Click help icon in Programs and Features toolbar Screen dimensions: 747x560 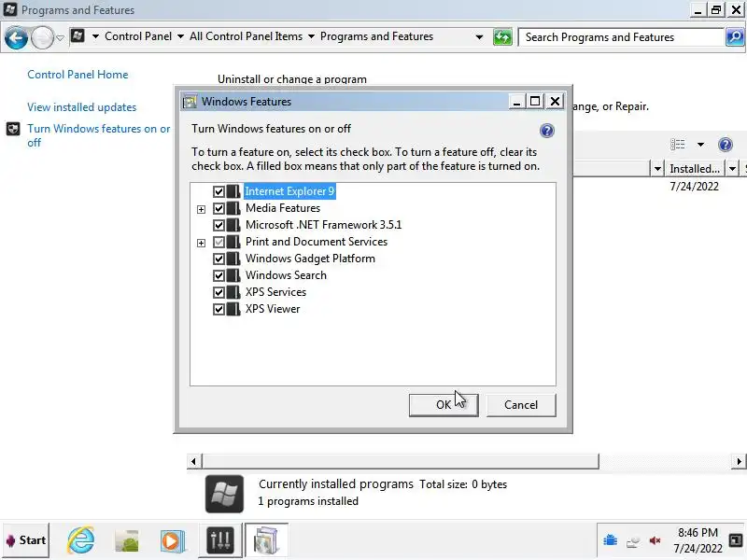coord(726,145)
